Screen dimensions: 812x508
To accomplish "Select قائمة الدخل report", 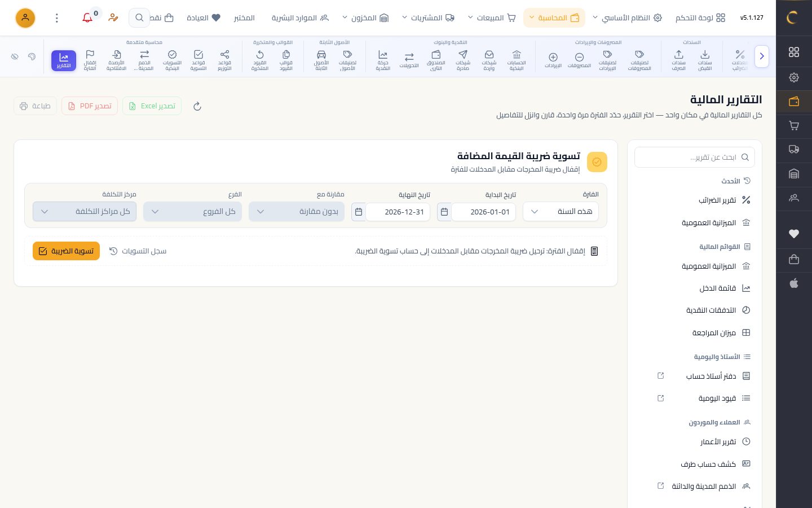I will [x=695, y=288].
